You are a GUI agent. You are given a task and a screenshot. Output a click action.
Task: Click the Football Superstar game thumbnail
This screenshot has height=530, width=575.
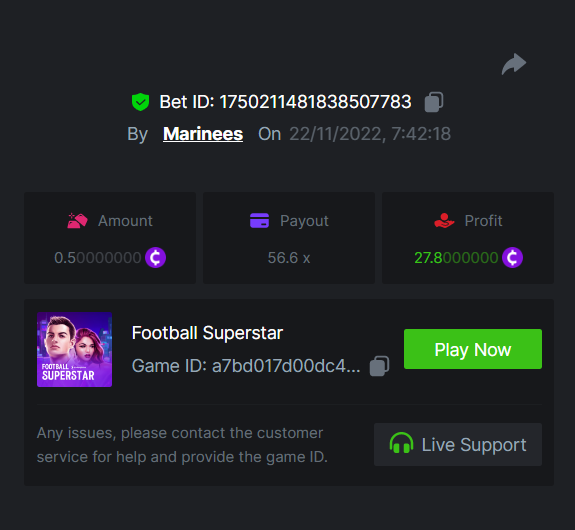(x=74, y=350)
